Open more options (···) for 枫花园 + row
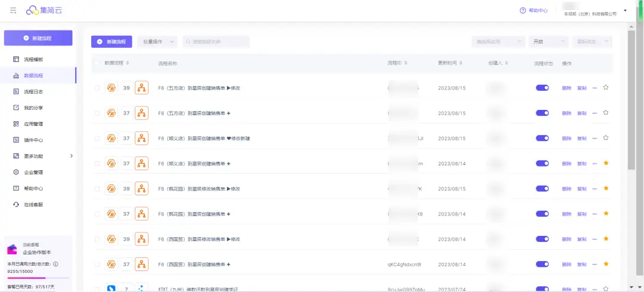Image resolution: width=644 pixels, height=292 pixels. pyautogui.click(x=595, y=214)
